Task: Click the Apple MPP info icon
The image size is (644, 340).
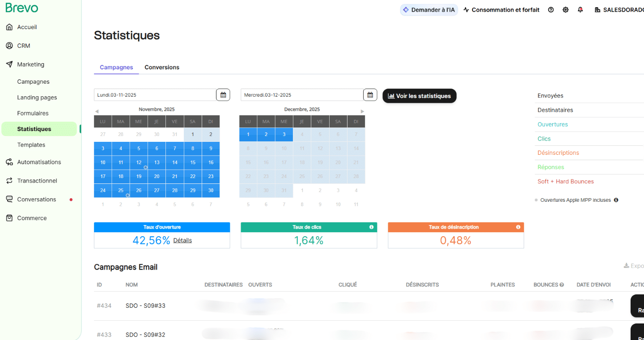Action: click(616, 200)
